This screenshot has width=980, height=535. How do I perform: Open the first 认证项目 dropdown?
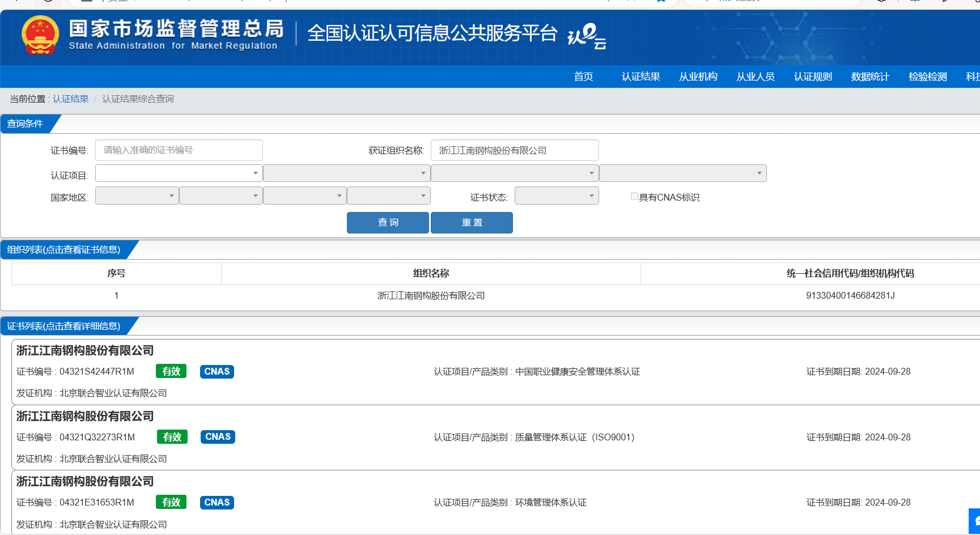coord(179,173)
